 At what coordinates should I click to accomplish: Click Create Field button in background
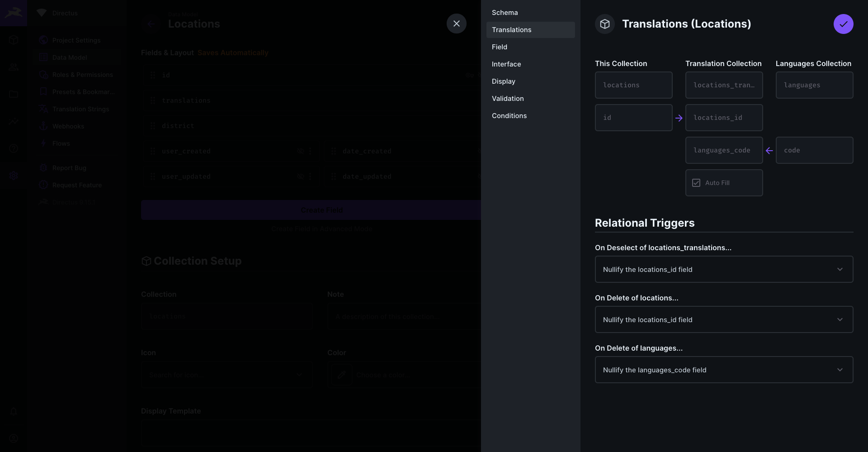point(311,210)
